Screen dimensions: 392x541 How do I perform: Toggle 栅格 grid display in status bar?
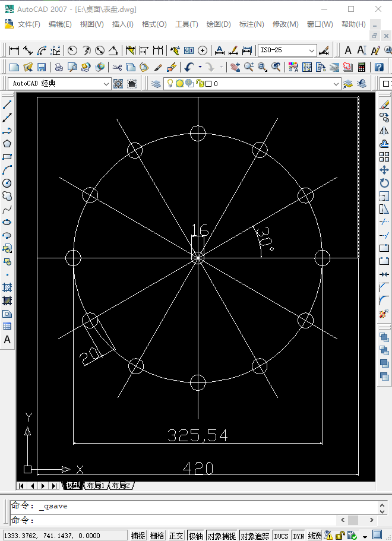pos(157,536)
